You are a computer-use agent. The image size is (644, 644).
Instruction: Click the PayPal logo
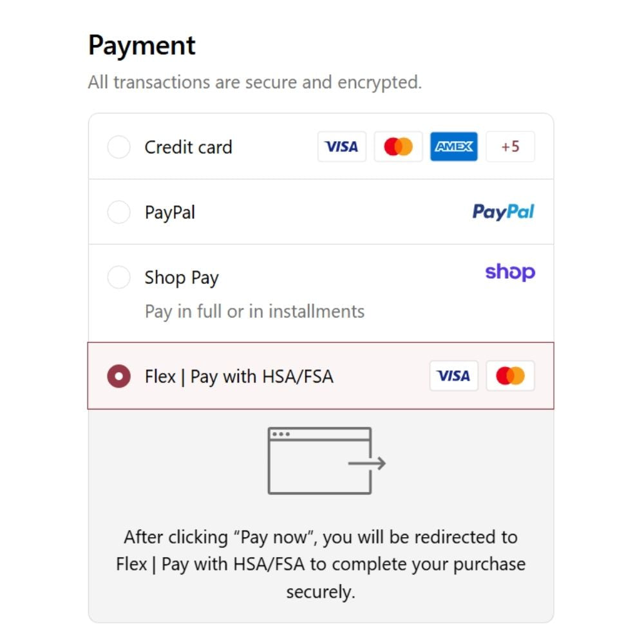[503, 212]
